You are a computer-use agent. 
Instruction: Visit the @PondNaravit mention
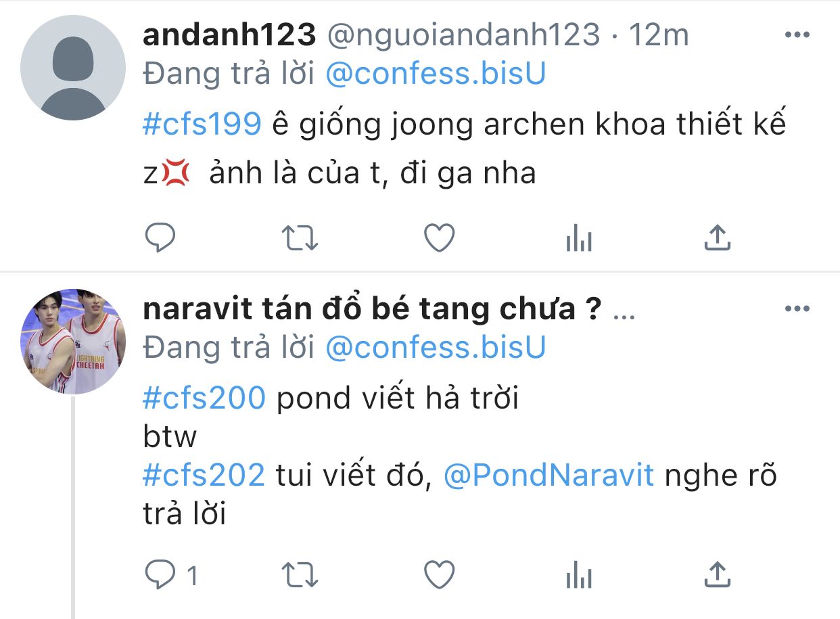(549, 476)
